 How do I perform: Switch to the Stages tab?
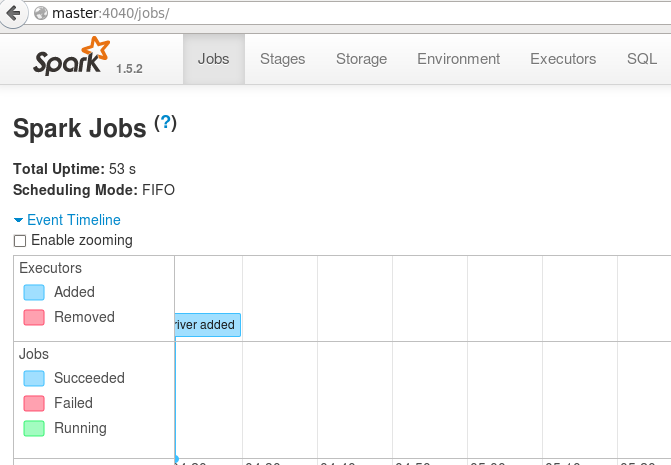click(282, 59)
